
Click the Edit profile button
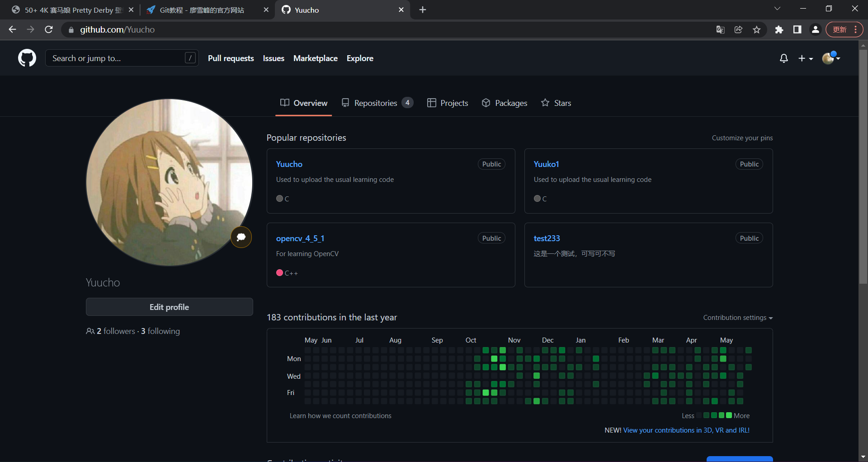170,307
